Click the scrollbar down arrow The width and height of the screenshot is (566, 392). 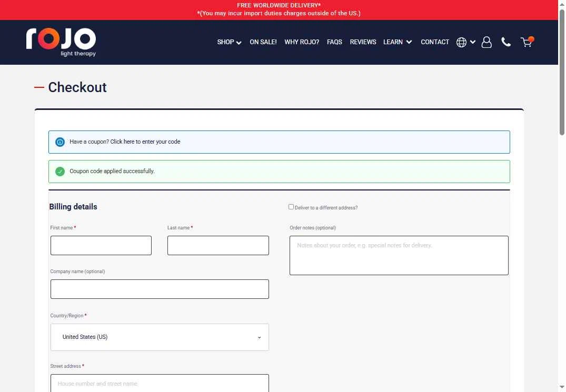click(562, 388)
